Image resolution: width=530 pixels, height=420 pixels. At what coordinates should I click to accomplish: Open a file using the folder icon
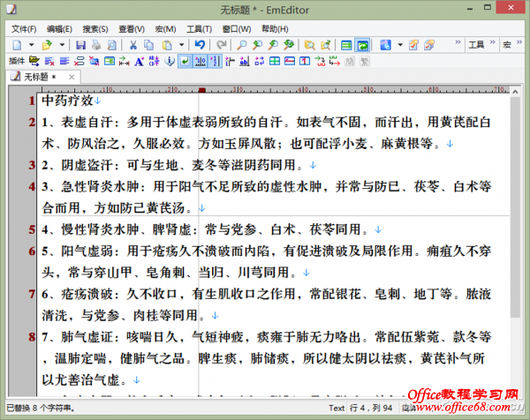point(47,45)
